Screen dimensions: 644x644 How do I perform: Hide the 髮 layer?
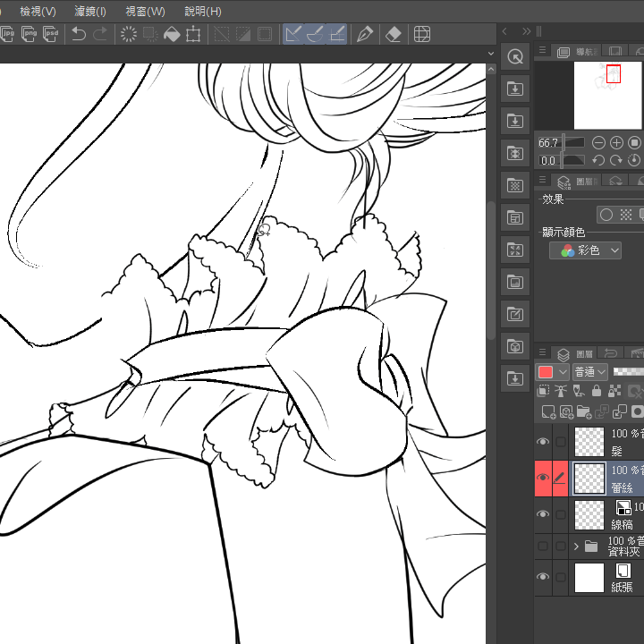(543, 442)
